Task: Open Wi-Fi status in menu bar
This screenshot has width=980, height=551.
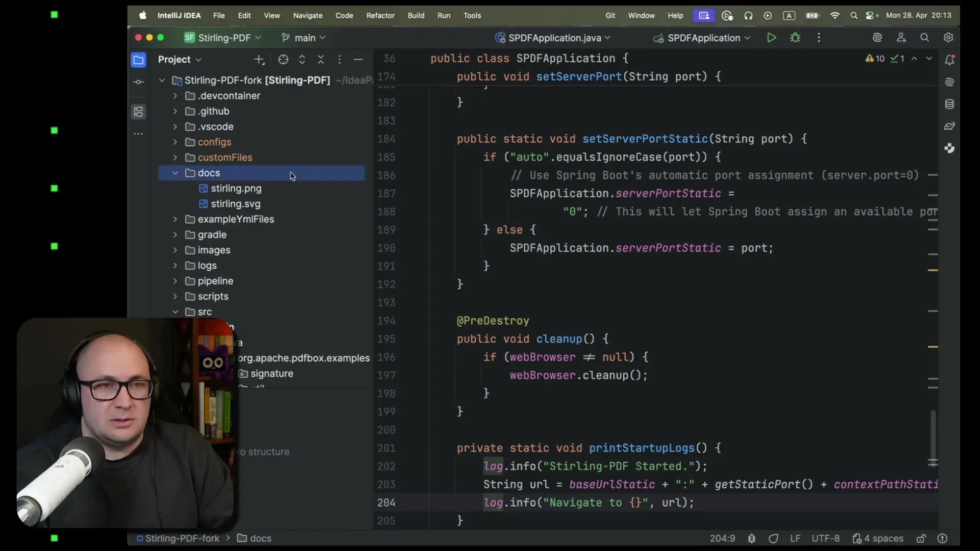Action: pyautogui.click(x=835, y=16)
